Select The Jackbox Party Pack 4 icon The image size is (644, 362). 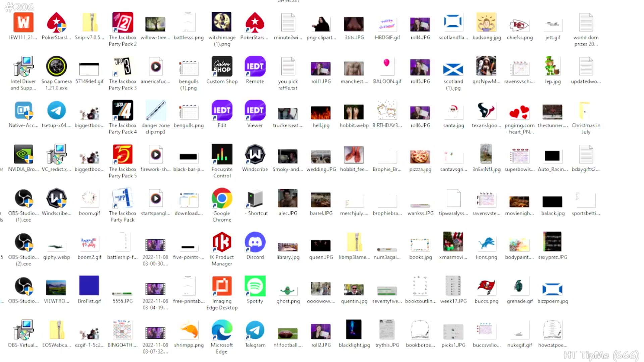pyautogui.click(x=122, y=110)
